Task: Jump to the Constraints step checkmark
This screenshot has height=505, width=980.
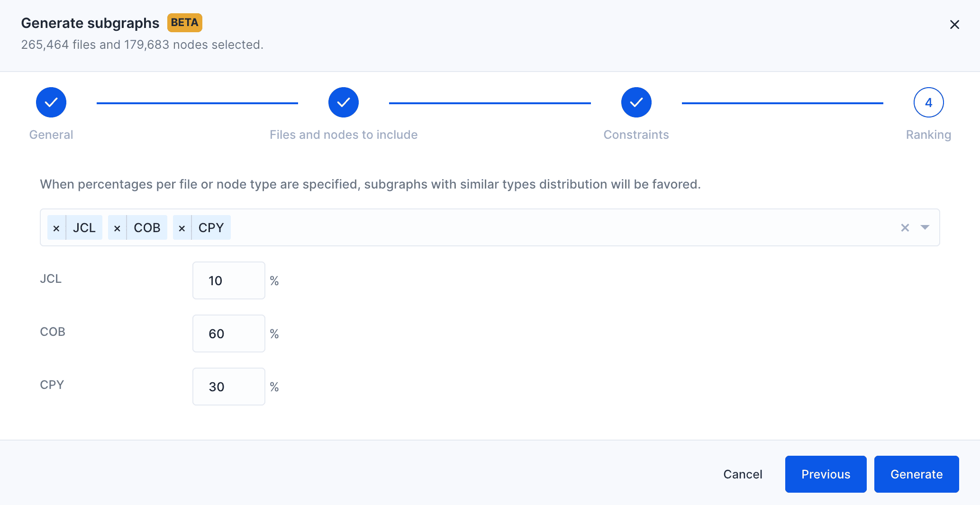Action: [636, 102]
